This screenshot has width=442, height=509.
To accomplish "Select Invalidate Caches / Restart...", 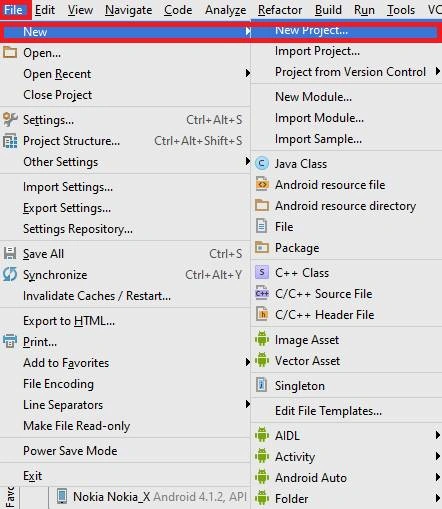I will [x=97, y=296].
